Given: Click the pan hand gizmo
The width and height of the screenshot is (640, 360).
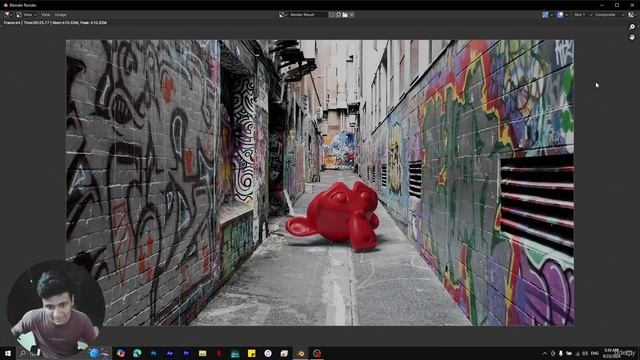Looking at the screenshot, I should click(632, 37).
